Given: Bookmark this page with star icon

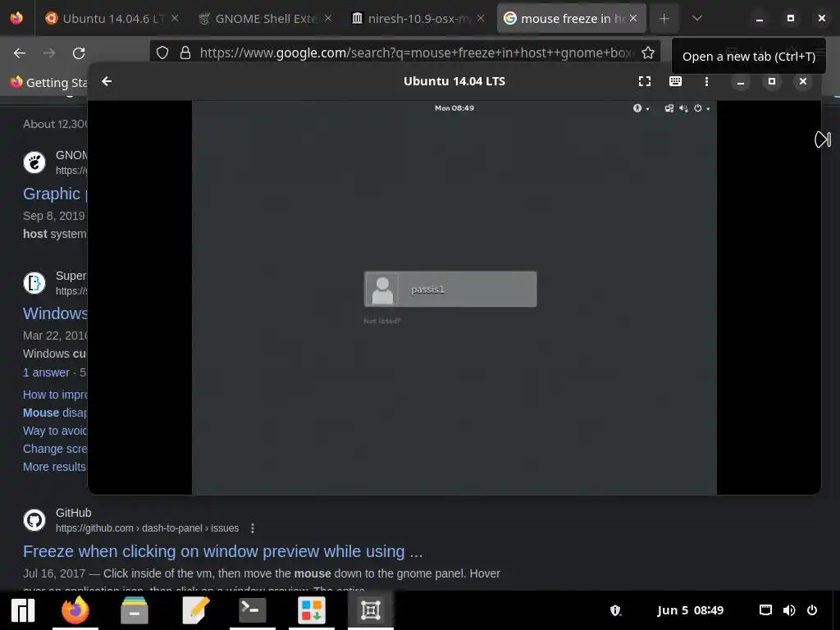Looking at the screenshot, I should 648,52.
